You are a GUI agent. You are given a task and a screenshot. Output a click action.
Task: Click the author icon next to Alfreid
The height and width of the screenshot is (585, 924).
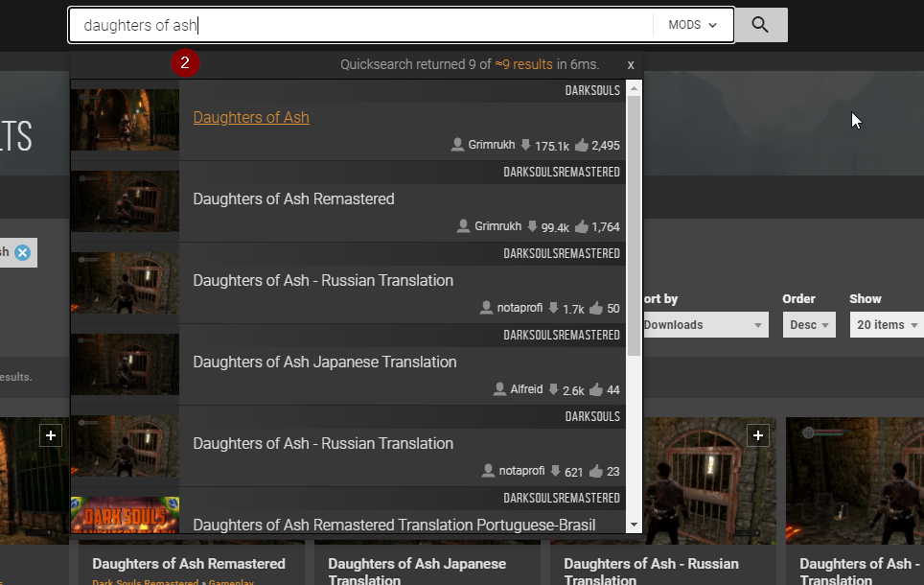[x=499, y=389]
